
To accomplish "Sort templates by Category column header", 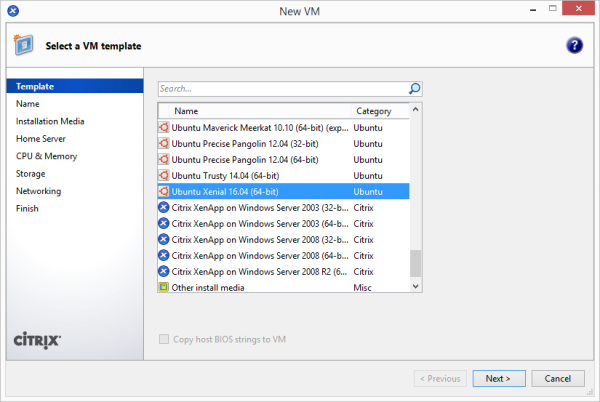I will click(x=373, y=111).
